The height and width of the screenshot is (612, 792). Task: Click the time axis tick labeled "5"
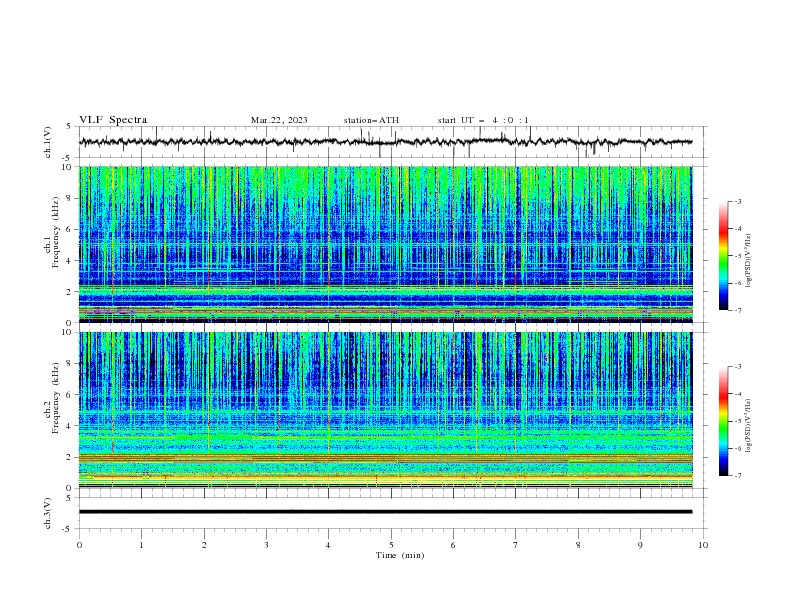[x=391, y=545]
